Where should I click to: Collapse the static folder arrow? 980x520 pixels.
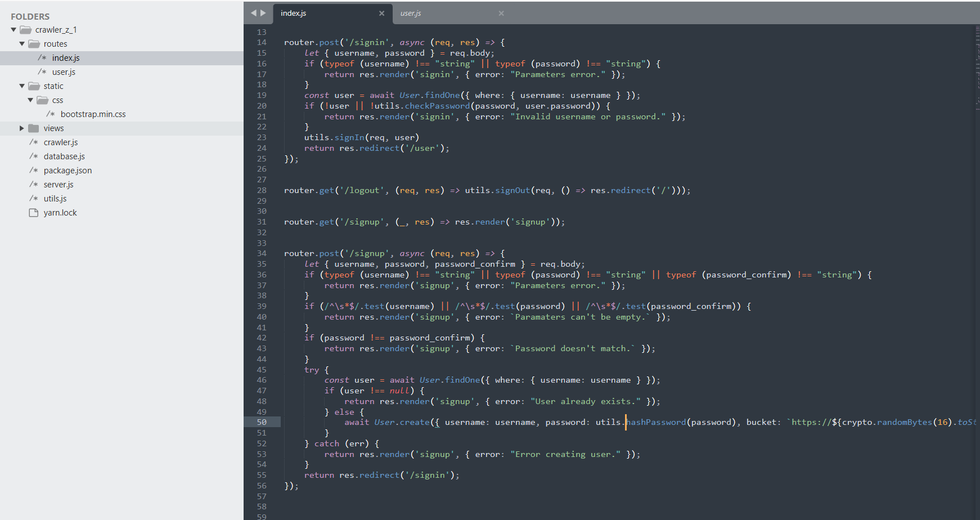tap(22, 86)
